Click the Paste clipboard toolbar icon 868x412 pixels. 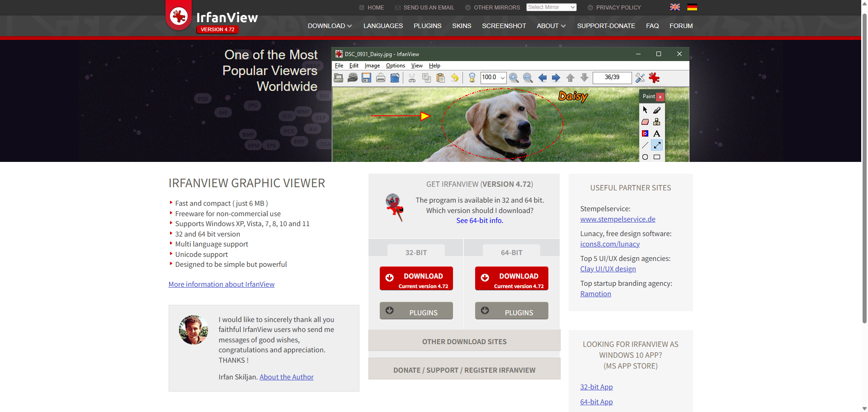(x=440, y=78)
